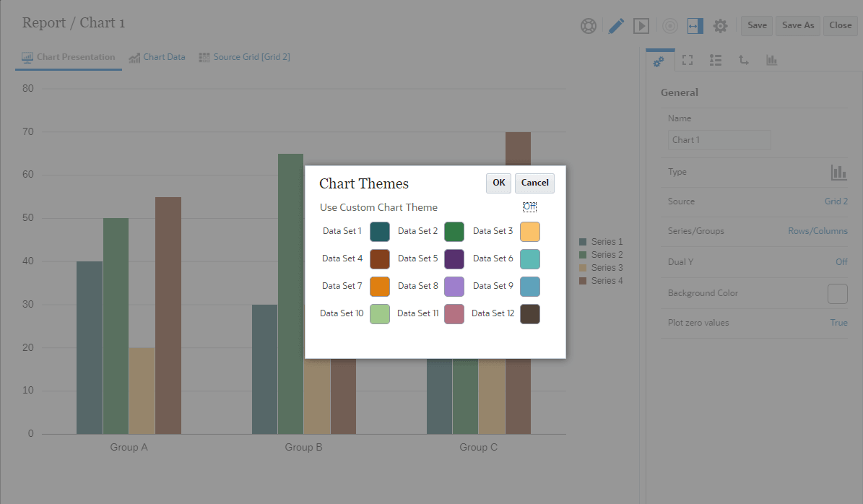Open the axes properties tab icon
The width and height of the screenshot is (863, 504).
[744, 61]
